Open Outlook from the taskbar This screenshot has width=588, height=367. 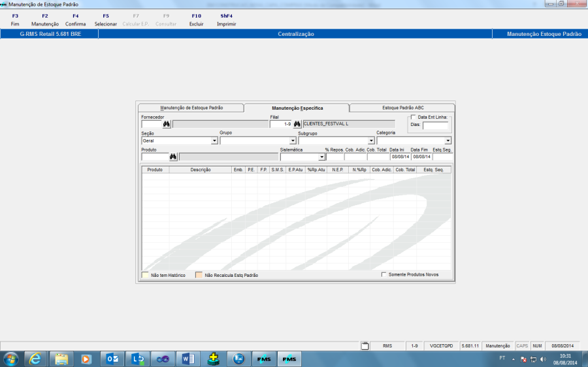point(112,359)
